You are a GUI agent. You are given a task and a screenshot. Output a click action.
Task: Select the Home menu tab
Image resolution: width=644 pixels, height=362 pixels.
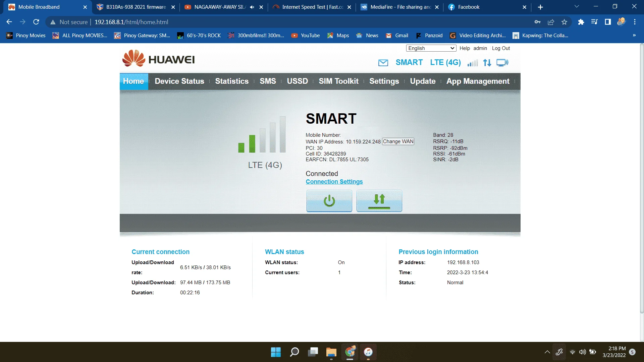tap(133, 81)
